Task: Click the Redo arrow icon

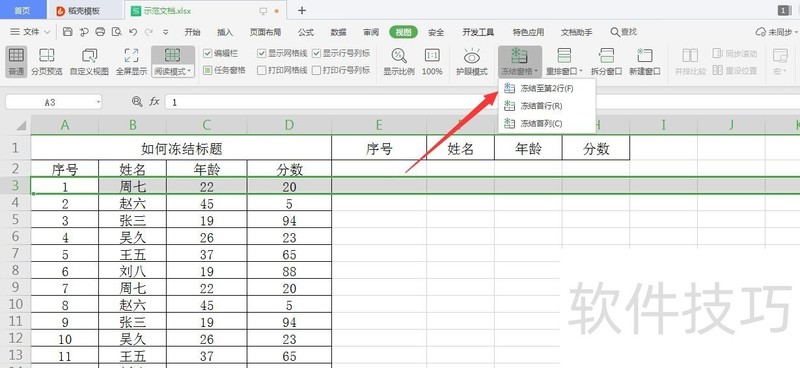Action: pyautogui.click(x=148, y=32)
